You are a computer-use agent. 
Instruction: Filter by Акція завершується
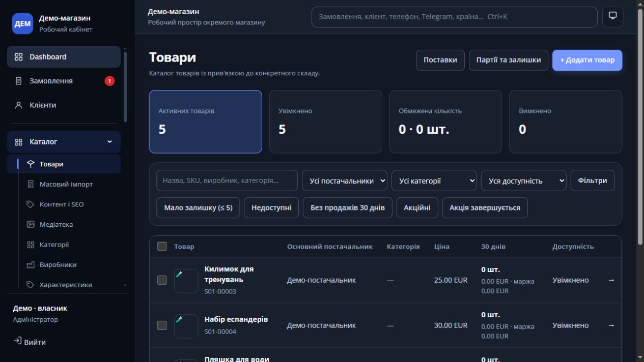pyautogui.click(x=485, y=207)
